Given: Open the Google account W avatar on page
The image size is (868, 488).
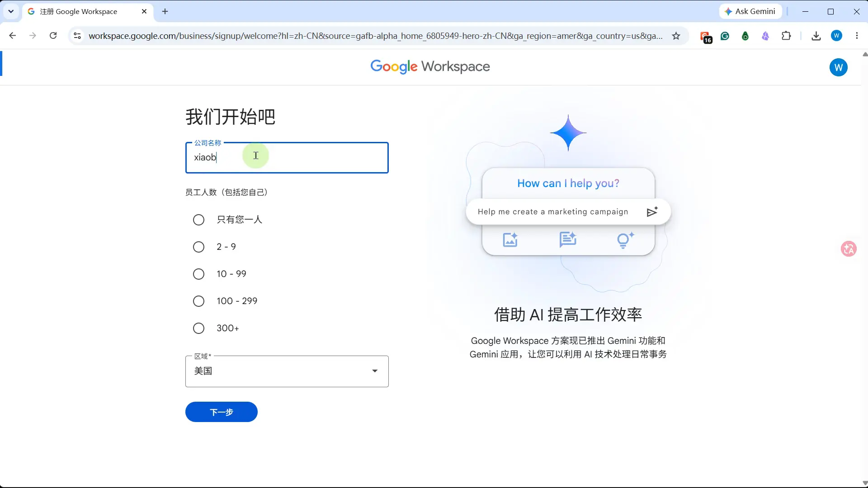Looking at the screenshot, I should point(839,67).
